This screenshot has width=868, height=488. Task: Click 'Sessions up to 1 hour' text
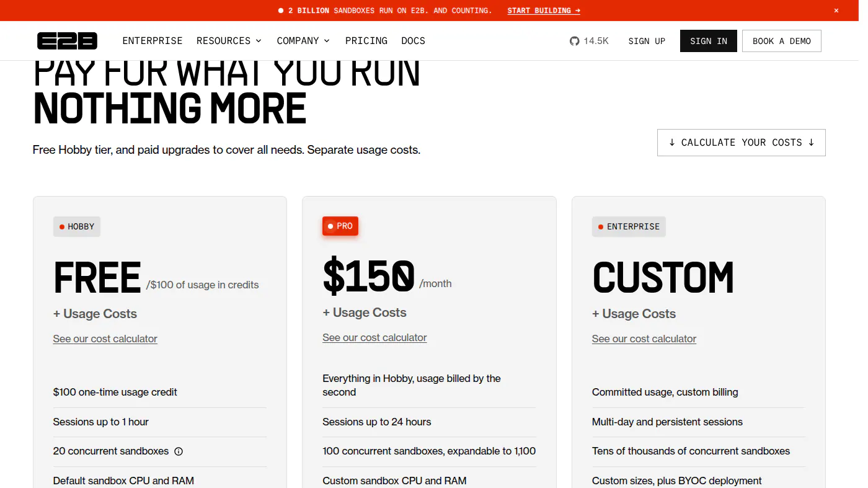[x=101, y=422]
